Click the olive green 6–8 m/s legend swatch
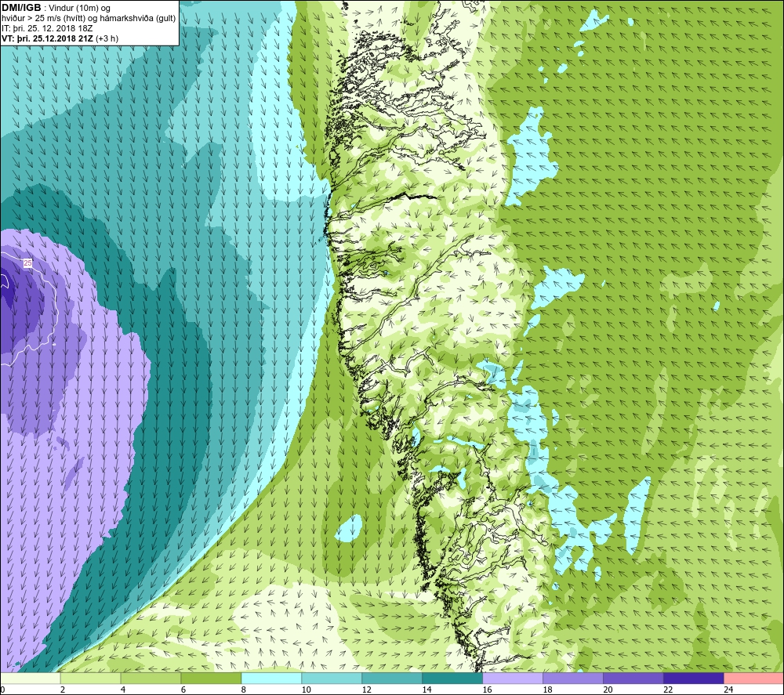The width and height of the screenshot is (784, 695). tap(211, 679)
